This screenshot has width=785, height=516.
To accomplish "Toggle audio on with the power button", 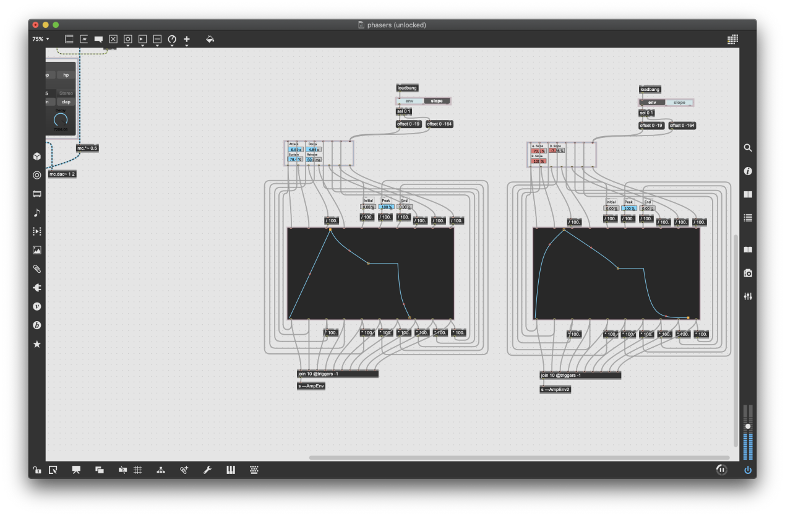I will pos(747,469).
